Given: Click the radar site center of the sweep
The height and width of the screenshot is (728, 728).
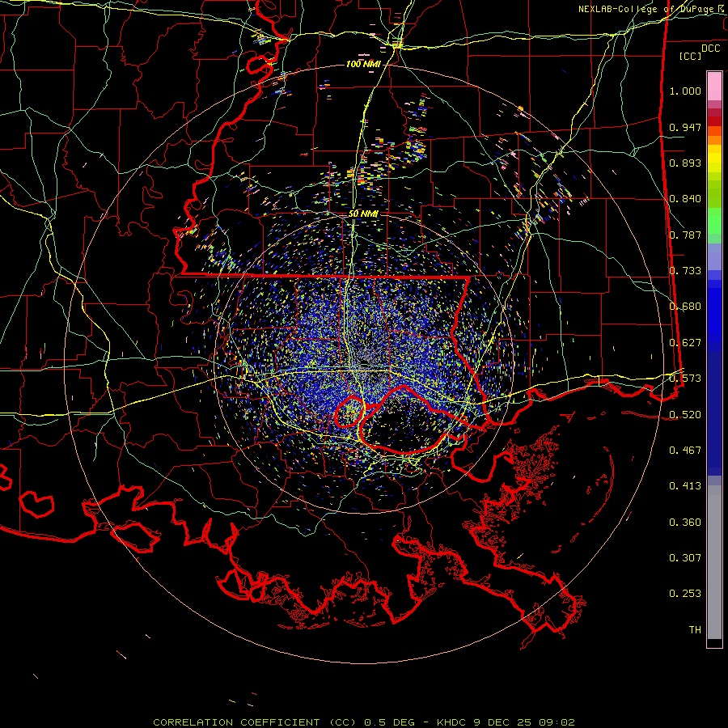Looking at the screenshot, I should point(363,363).
